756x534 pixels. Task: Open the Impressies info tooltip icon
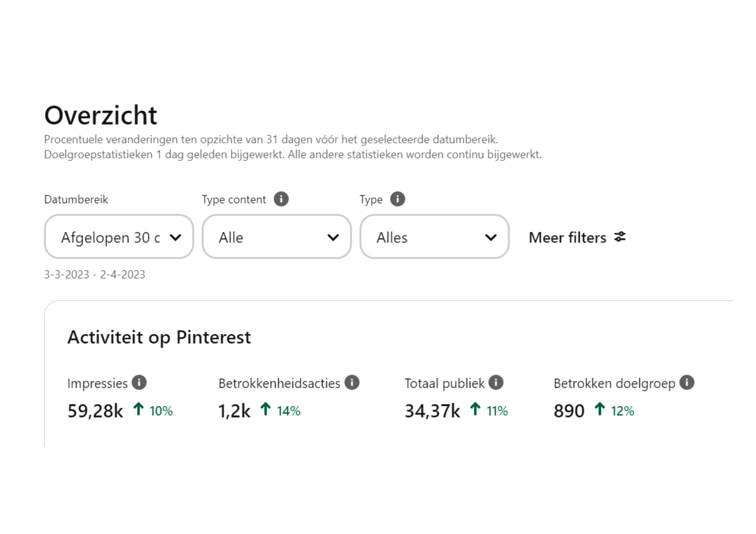coord(139,382)
